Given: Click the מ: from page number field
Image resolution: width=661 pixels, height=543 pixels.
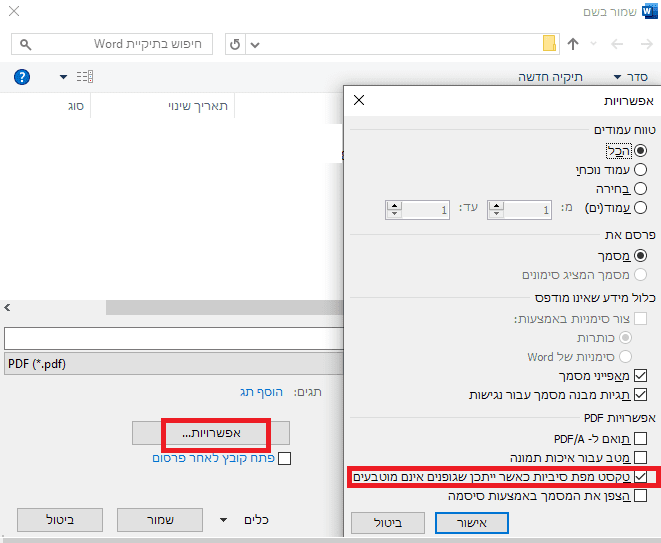Looking at the screenshot, I should coord(527,210).
